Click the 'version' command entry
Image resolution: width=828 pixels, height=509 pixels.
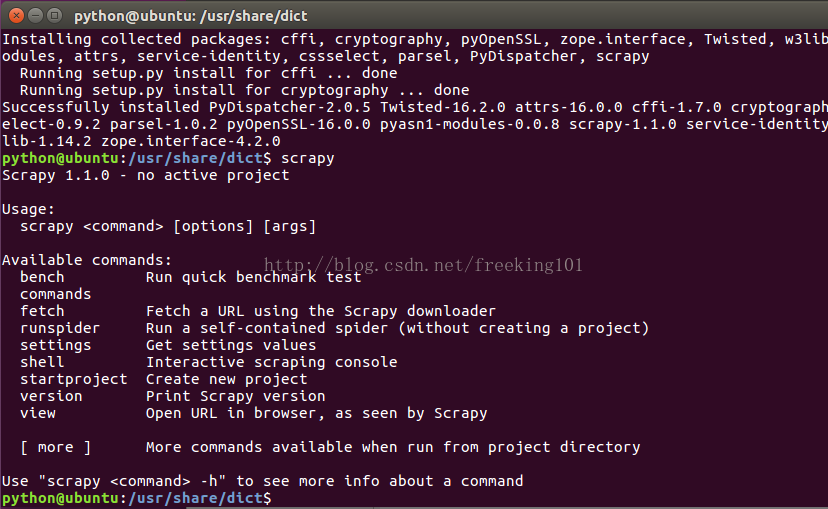pyautogui.click(x=51, y=396)
